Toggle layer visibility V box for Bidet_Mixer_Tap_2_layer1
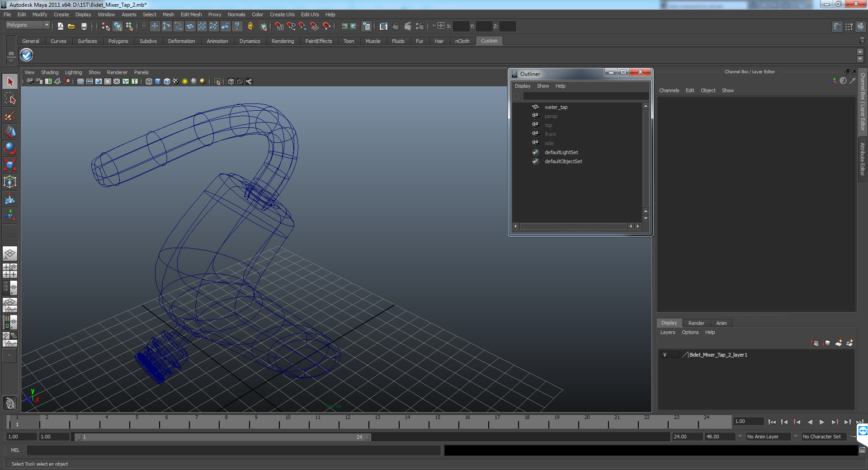The width and height of the screenshot is (868, 470). point(665,355)
